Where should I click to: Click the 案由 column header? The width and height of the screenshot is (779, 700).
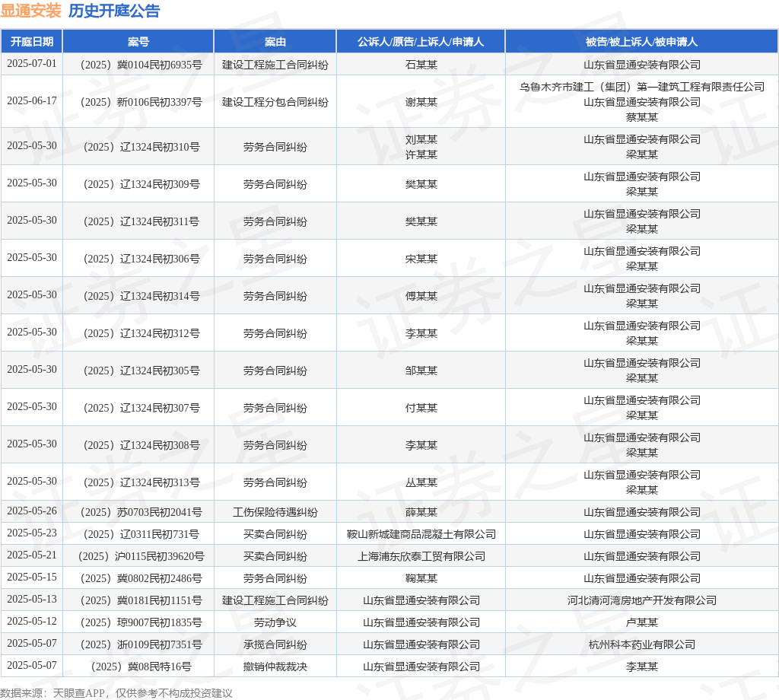pyautogui.click(x=275, y=42)
